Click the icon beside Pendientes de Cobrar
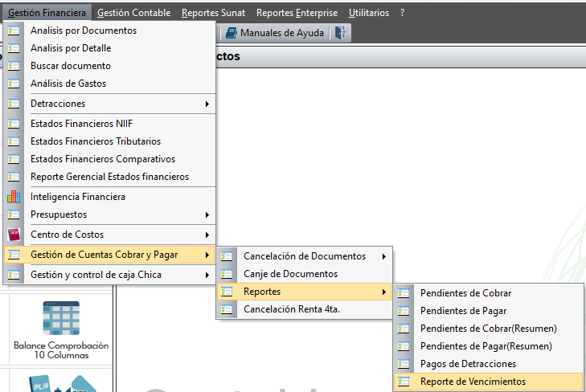Screen dimensions: 586x392 (x=404, y=293)
